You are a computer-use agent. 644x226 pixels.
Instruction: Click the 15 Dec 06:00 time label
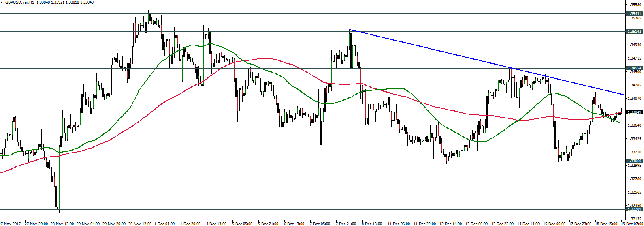tap(555, 223)
